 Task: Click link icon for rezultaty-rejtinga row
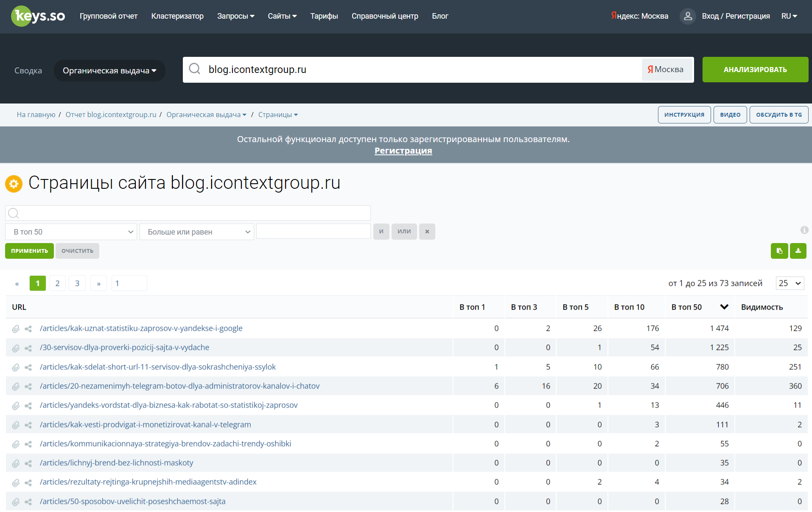coord(16,483)
